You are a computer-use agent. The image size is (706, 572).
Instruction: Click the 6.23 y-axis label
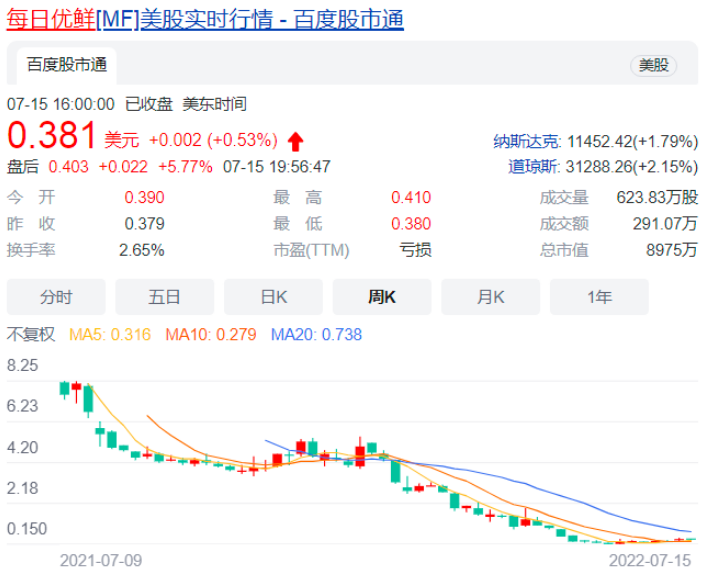[x=23, y=406]
